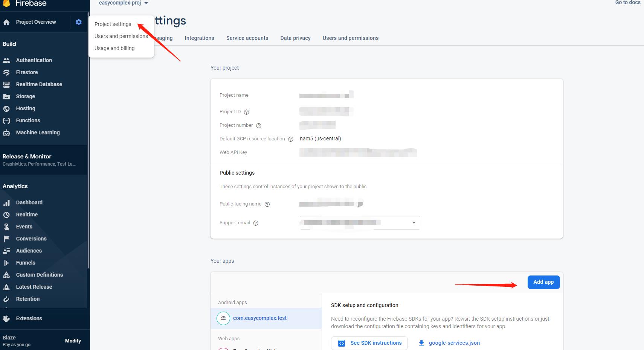Screen dimensions: 644x350
Task: Click the Android app icon for com.easycomplex.test
Action: pos(223,318)
